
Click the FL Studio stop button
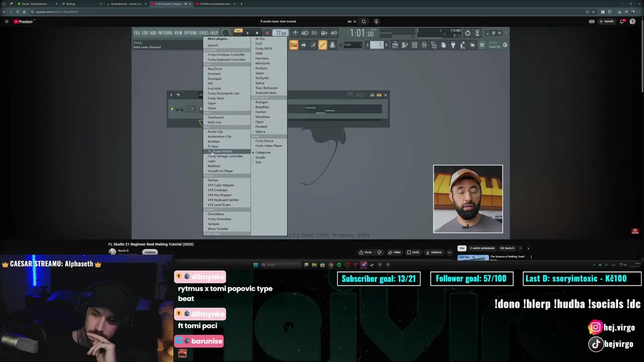(x=257, y=33)
